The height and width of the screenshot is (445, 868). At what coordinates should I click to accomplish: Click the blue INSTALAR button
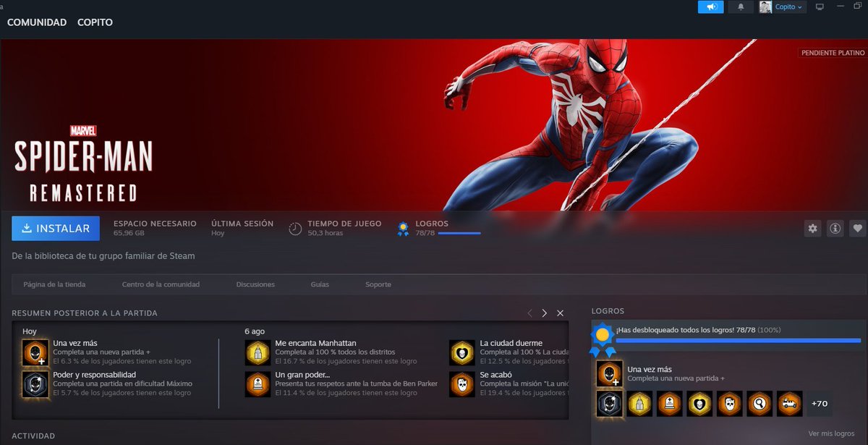56,228
